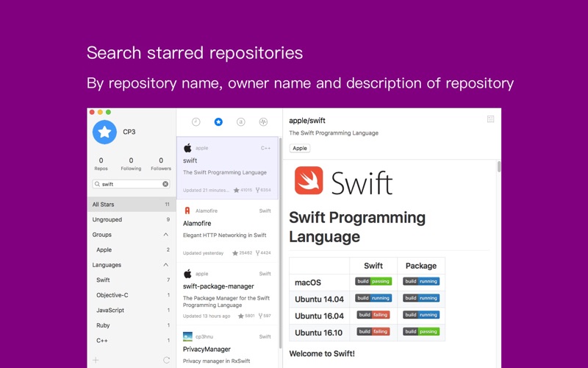The height and width of the screenshot is (368, 588).
Task: Select the PrivacyManager repository
Action: (227, 347)
